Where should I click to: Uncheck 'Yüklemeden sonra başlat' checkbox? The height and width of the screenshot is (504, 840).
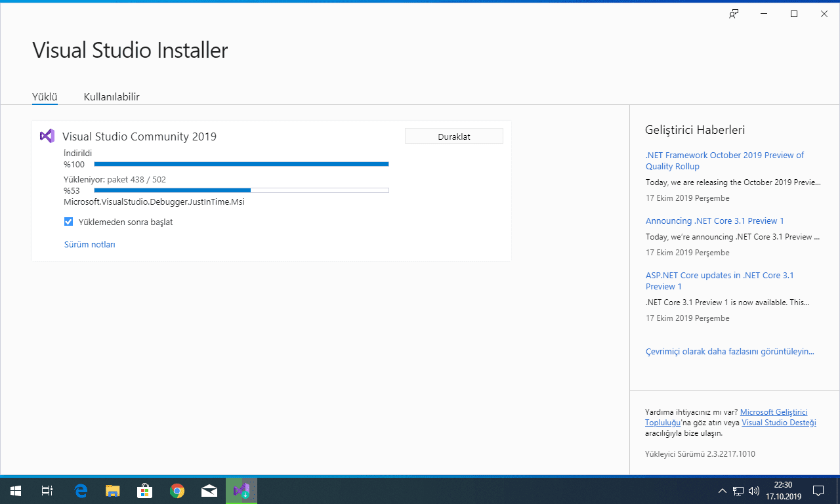68,222
